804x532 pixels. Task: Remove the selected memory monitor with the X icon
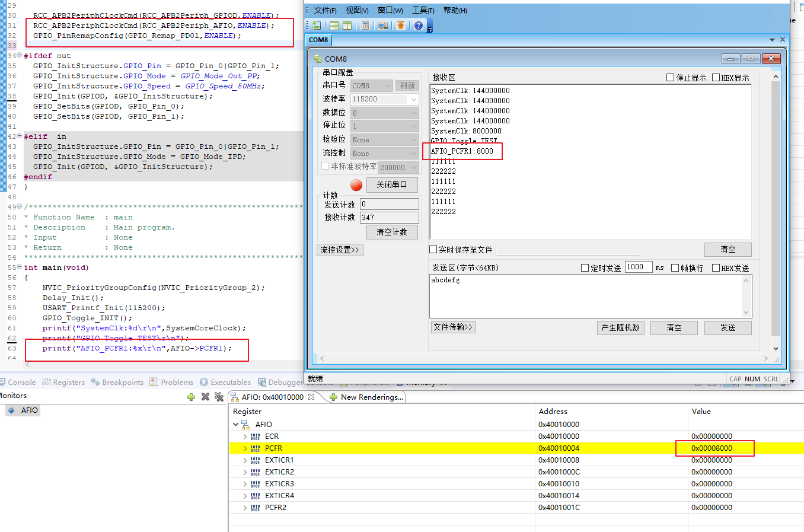[205, 397]
